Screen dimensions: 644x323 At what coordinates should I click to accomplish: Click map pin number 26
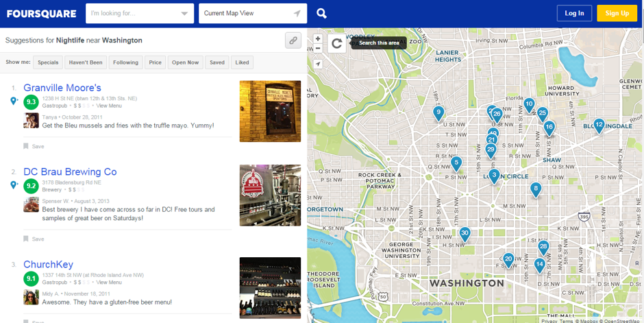point(497,115)
